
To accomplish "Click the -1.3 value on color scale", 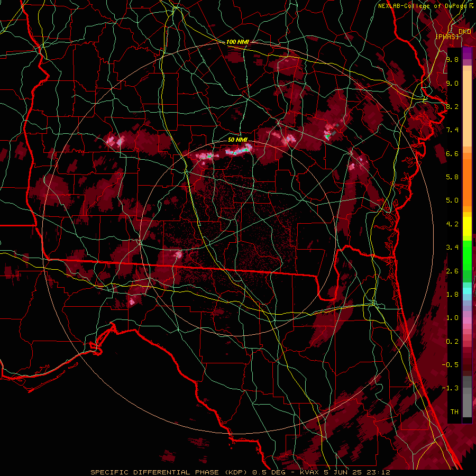I will 450,388.
